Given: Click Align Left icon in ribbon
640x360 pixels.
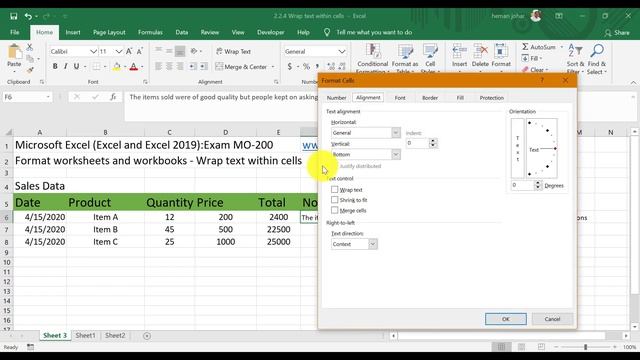Looking at the screenshot, I should pyautogui.click(x=158, y=66).
